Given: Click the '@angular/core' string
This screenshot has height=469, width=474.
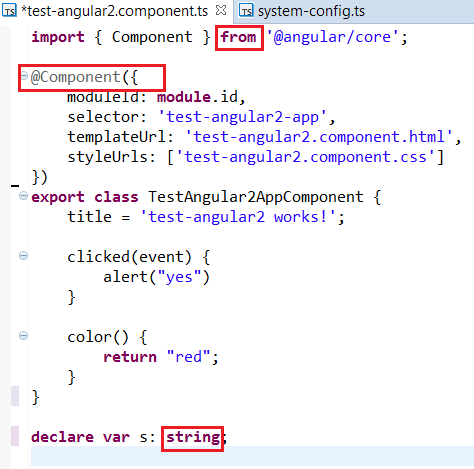Looking at the screenshot, I should click(332, 37).
